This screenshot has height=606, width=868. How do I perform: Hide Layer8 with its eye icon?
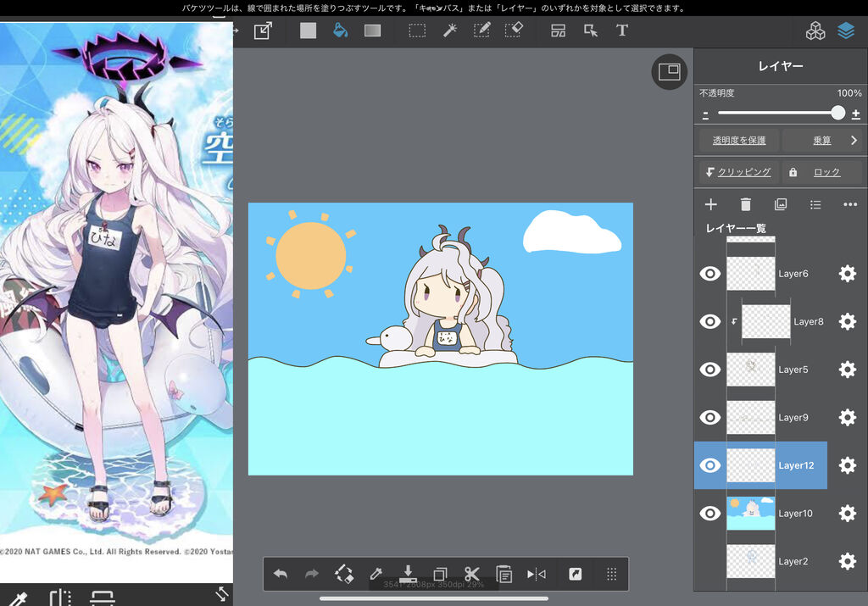click(710, 321)
